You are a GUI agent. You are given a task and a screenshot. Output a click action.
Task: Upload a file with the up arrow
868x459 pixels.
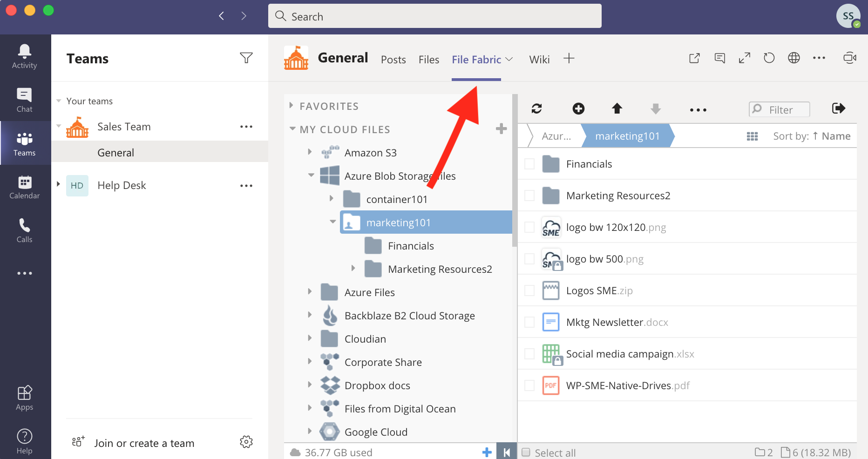[x=617, y=109]
